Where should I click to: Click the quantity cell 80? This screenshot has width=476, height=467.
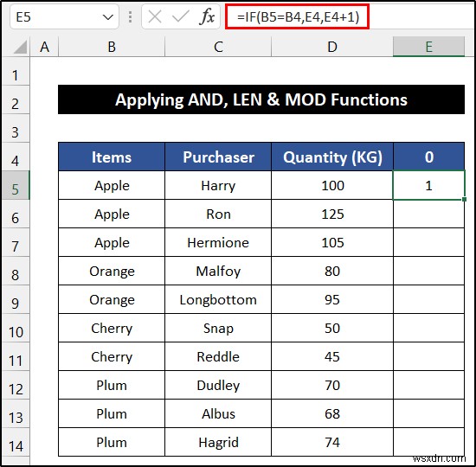click(332, 271)
